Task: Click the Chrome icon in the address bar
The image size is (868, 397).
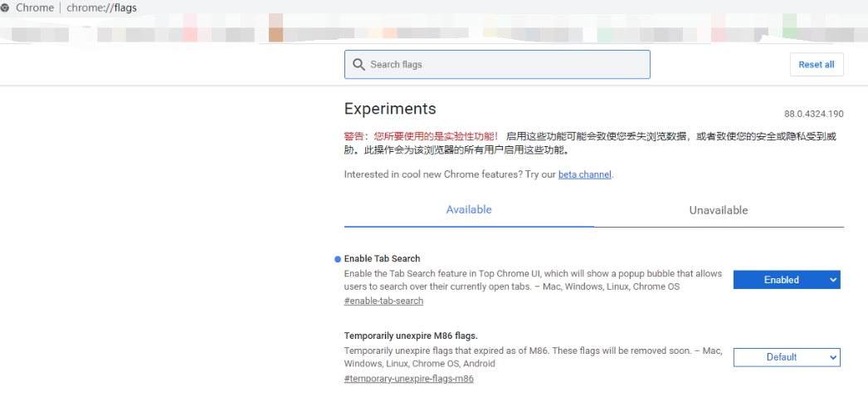Action: point(5,7)
